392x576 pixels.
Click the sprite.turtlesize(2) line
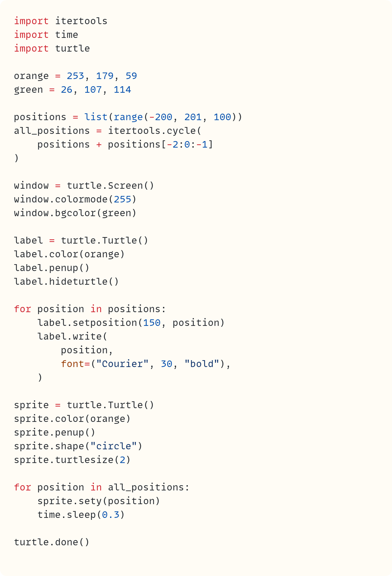72,460
